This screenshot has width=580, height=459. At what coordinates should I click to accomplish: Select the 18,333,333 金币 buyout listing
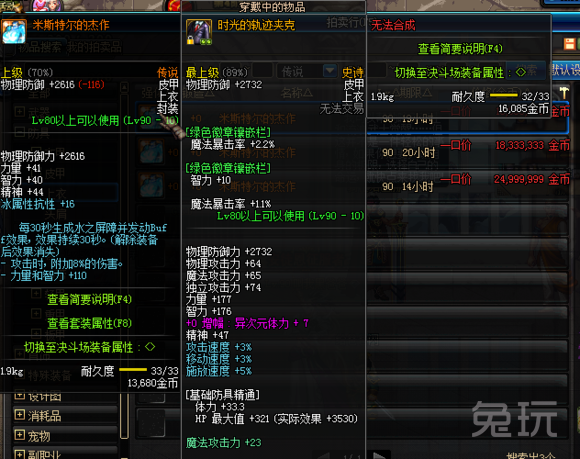[x=468, y=152]
